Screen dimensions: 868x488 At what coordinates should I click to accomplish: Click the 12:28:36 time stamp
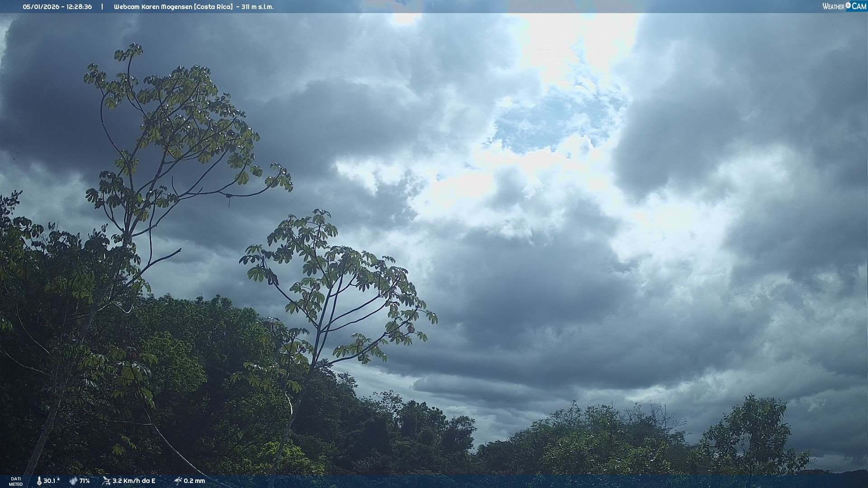point(79,7)
